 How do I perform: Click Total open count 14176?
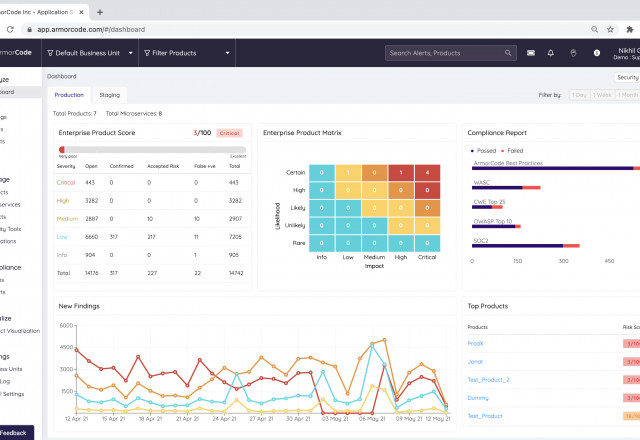[91, 273]
